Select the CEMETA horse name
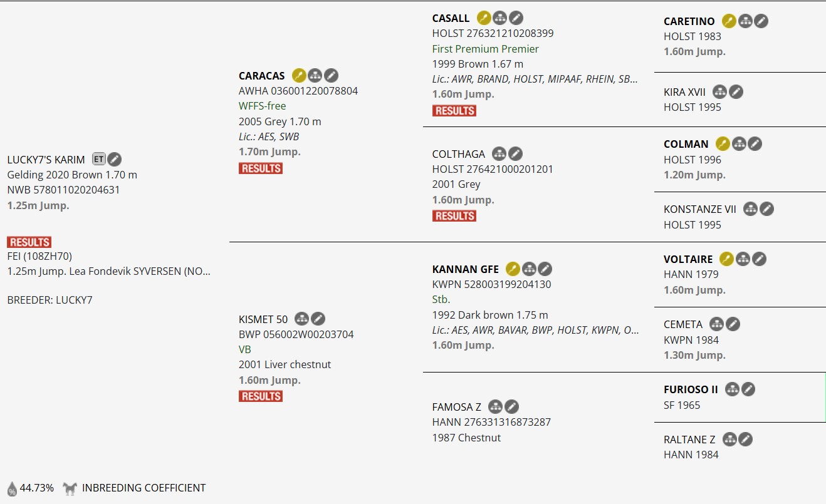826x504 pixels. pyautogui.click(x=683, y=324)
